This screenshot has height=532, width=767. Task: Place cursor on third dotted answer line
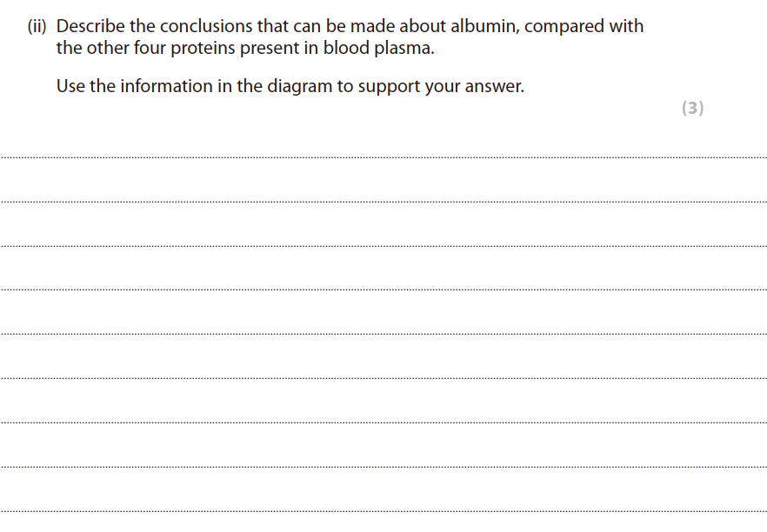(x=383, y=246)
